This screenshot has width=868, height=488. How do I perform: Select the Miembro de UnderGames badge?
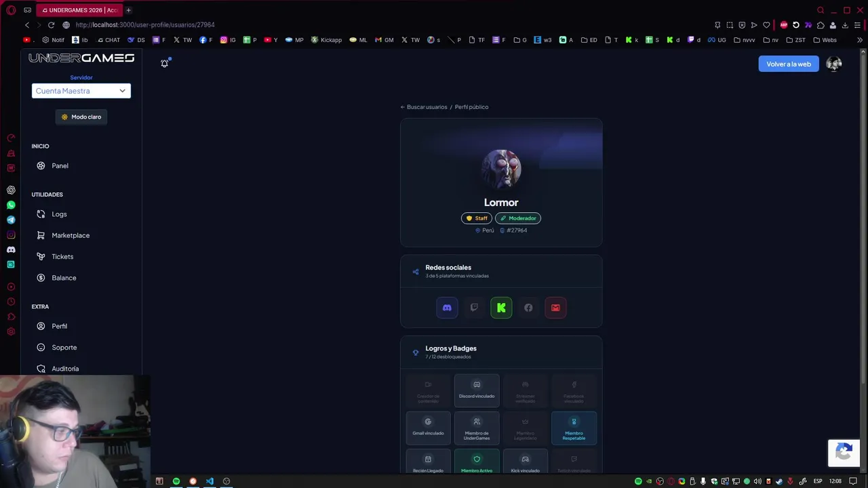(477, 428)
